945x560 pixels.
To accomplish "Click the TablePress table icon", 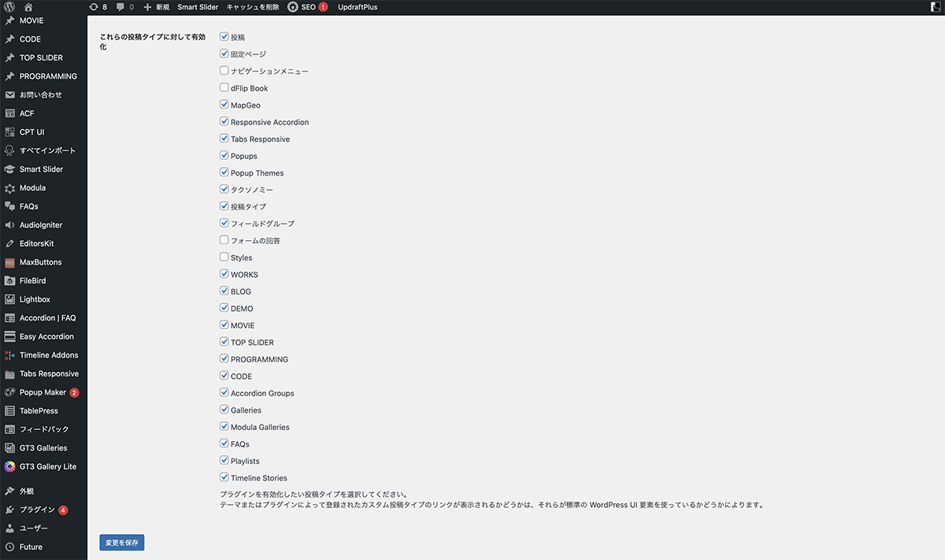I will (9, 411).
